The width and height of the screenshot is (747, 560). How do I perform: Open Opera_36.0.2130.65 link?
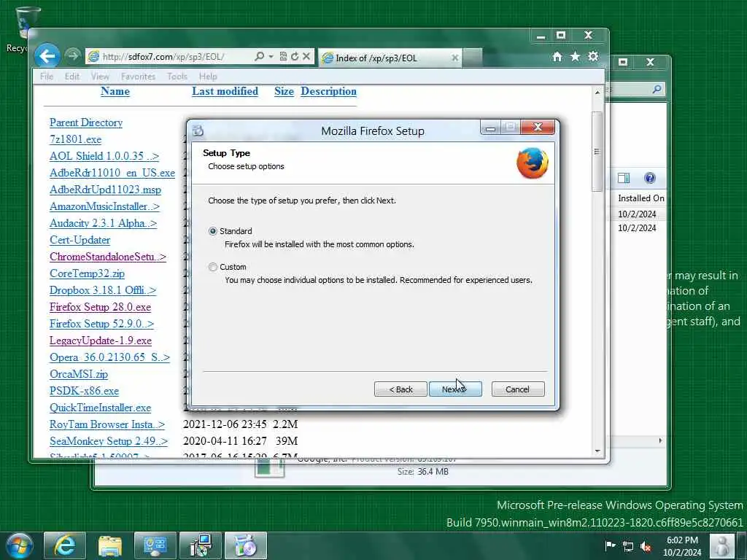click(109, 357)
